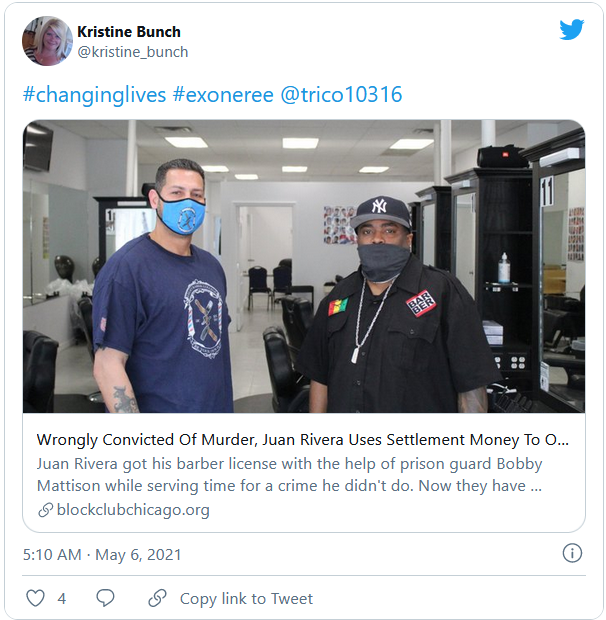
Task: Select Copy link to Tweet text
Action: [x=246, y=598]
